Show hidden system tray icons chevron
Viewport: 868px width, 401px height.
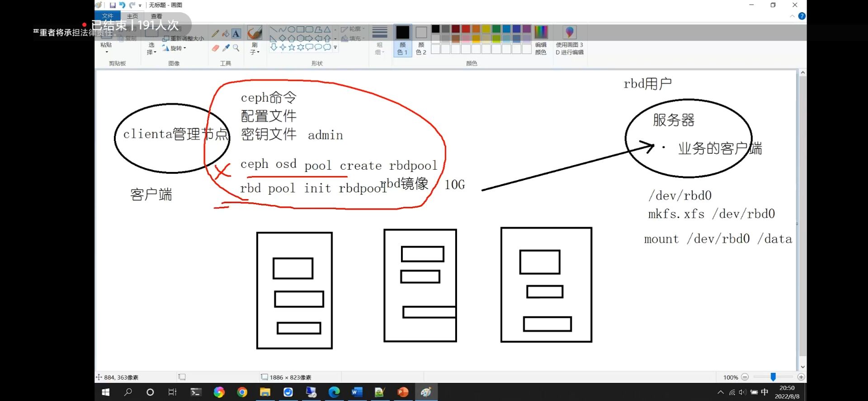720,392
